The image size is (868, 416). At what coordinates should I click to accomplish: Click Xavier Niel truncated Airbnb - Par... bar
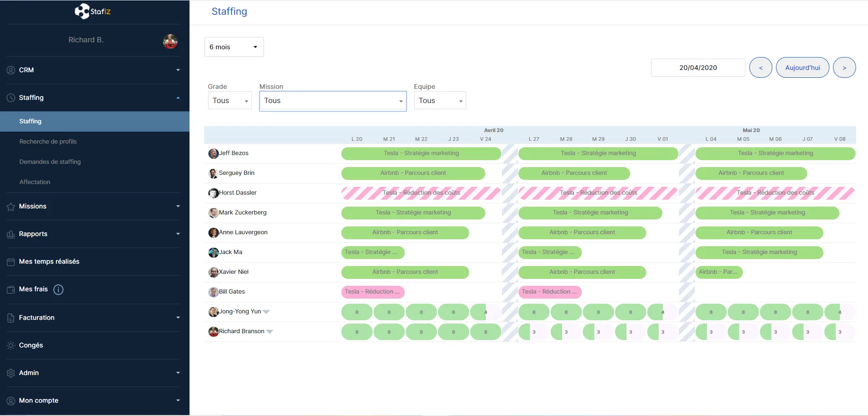(719, 272)
